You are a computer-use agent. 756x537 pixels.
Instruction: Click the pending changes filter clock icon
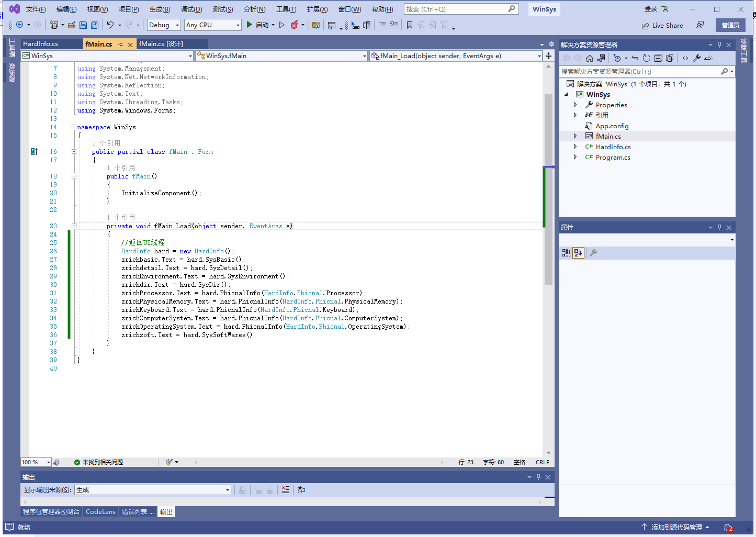(x=617, y=58)
